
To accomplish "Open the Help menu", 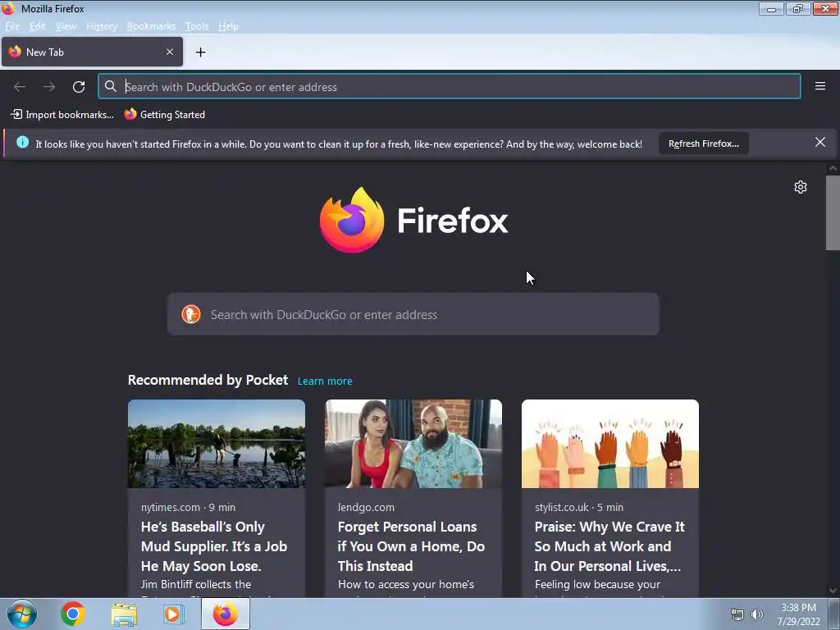I will (x=228, y=26).
